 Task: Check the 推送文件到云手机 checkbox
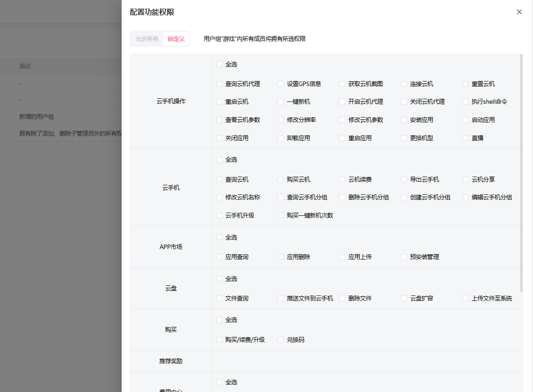[x=281, y=299]
